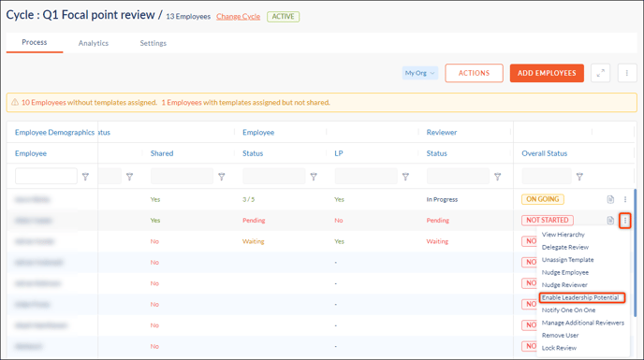This screenshot has height=360, width=644.
Task: Click the ON GOING status badge
Action: [x=543, y=199]
